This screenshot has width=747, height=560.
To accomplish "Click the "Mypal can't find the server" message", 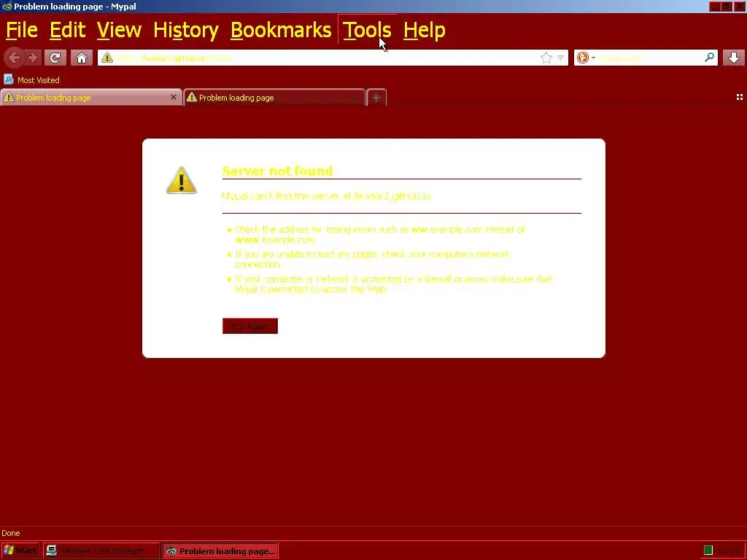I will (x=328, y=195).
